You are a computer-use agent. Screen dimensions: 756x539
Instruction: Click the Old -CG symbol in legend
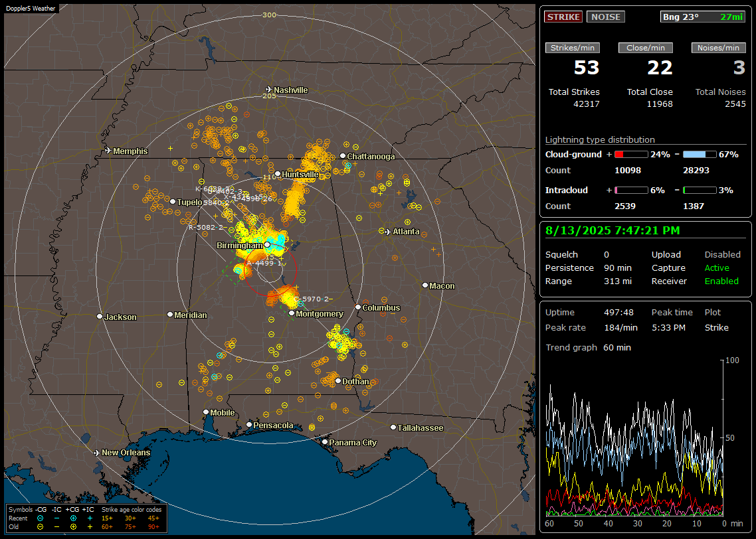point(40,527)
